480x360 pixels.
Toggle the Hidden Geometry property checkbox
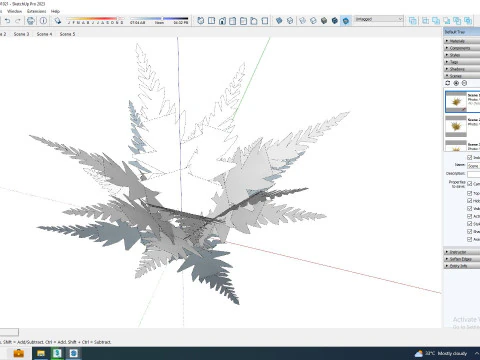pyautogui.click(x=470, y=200)
